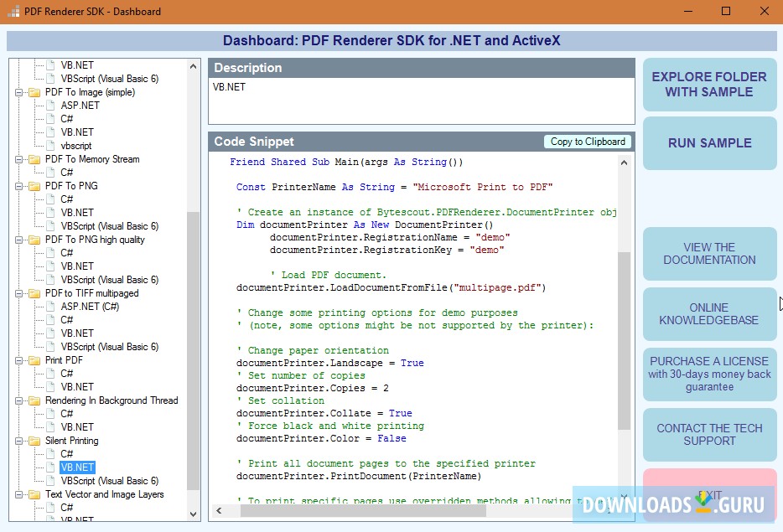Image resolution: width=783 pixels, height=532 pixels.
Task: Select C# under Rendering In Background Thread
Action: pos(67,414)
